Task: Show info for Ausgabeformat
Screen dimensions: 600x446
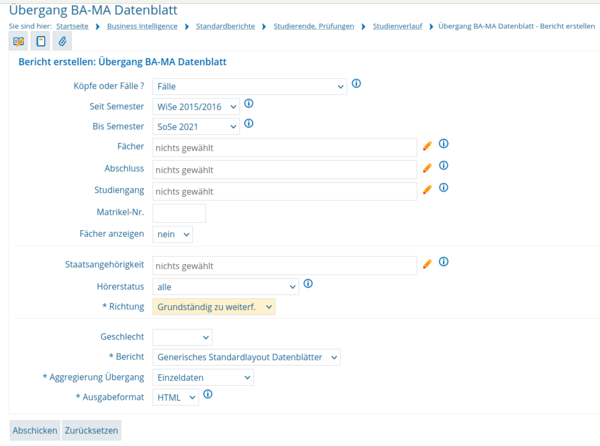Action: 208,394
